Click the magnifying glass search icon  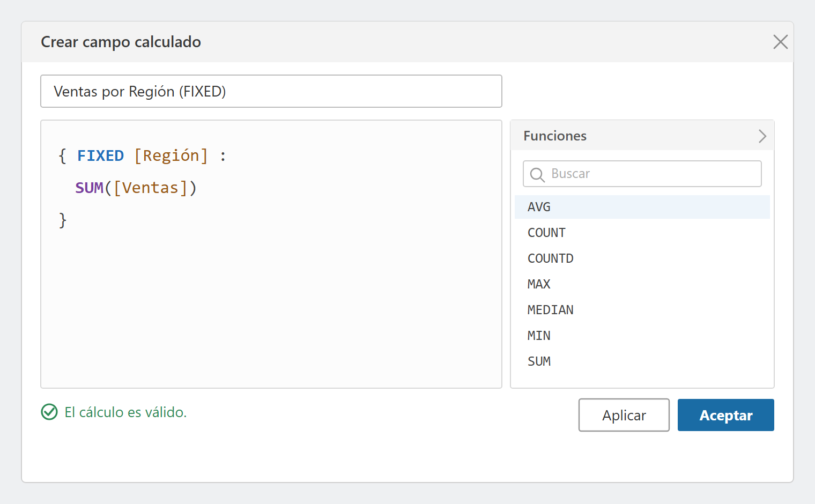[537, 174]
